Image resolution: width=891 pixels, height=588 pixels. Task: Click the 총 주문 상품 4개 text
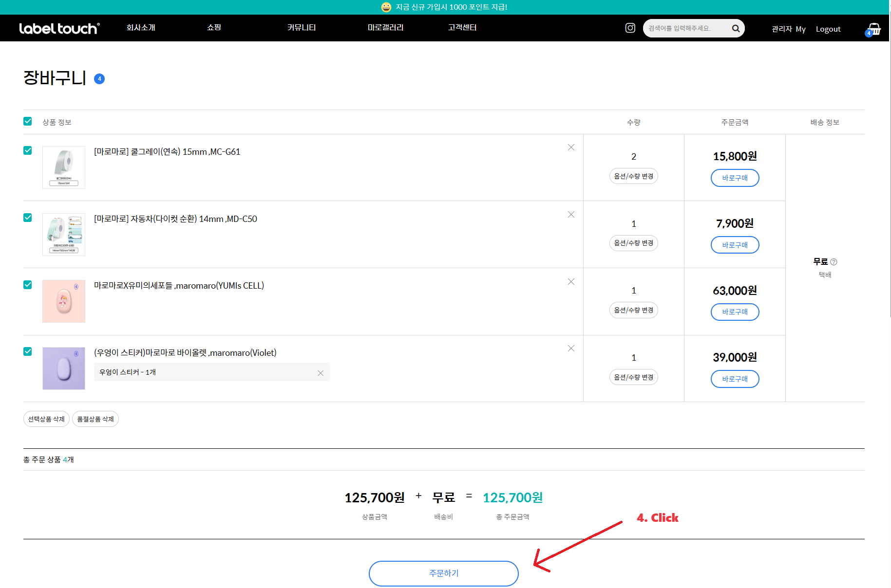(49, 460)
